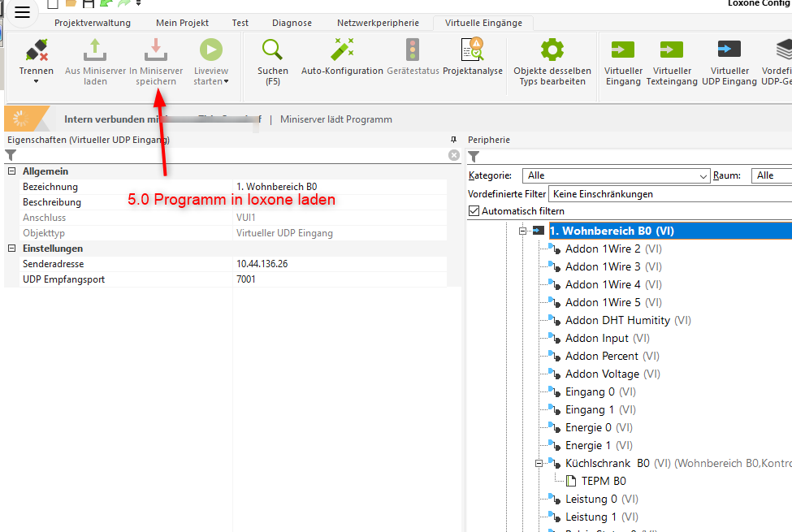Click the save disk icon in quick access bar

point(89,3)
